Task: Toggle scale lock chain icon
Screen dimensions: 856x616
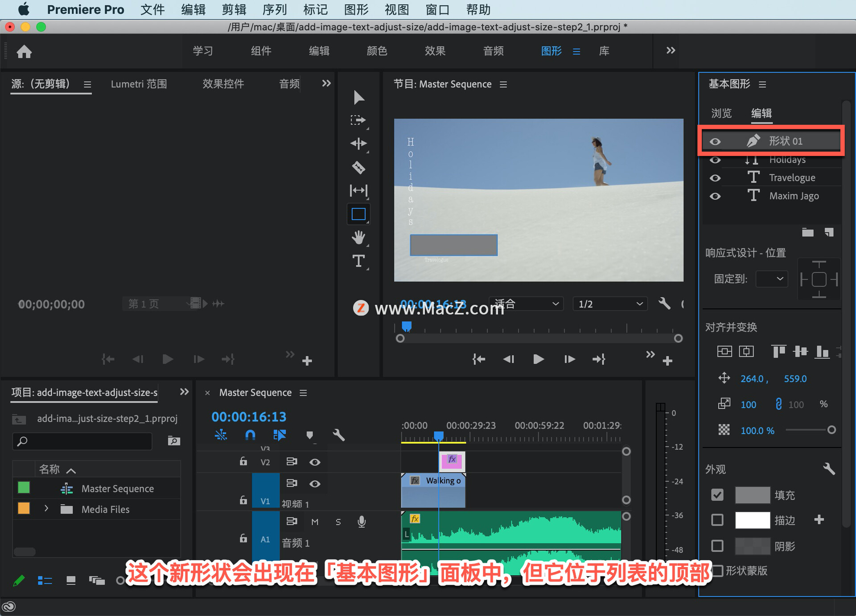Action: click(778, 404)
